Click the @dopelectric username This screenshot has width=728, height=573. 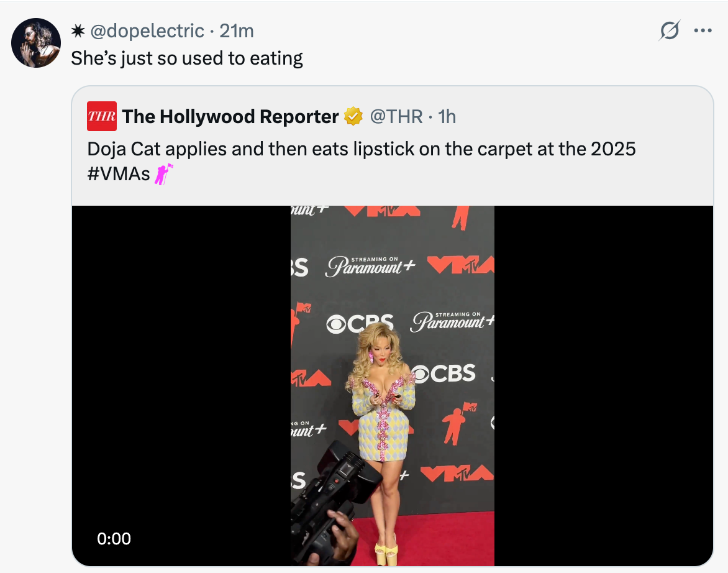(x=149, y=30)
